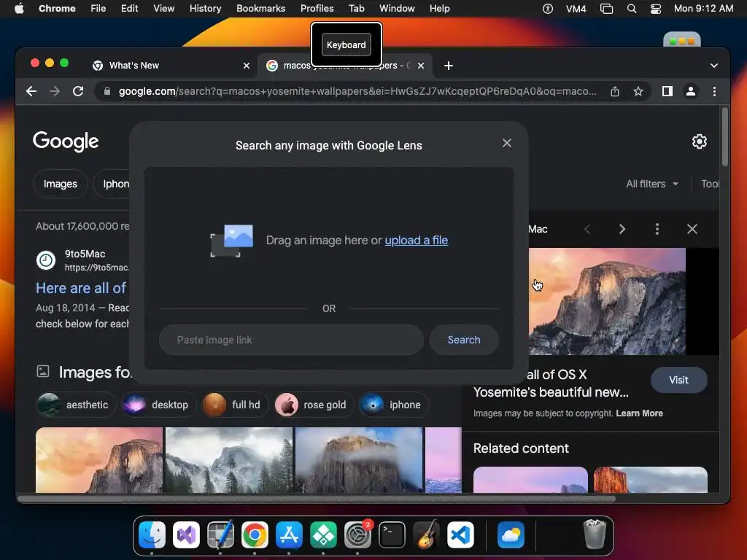Bookmark this tab with star icon
747x560 pixels.
tap(638, 91)
